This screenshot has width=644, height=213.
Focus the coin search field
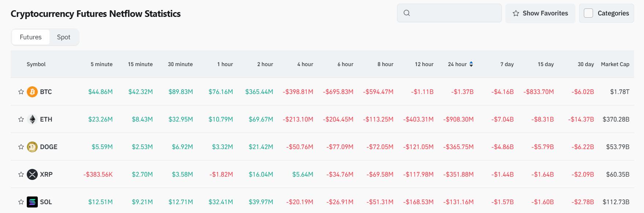(x=449, y=13)
